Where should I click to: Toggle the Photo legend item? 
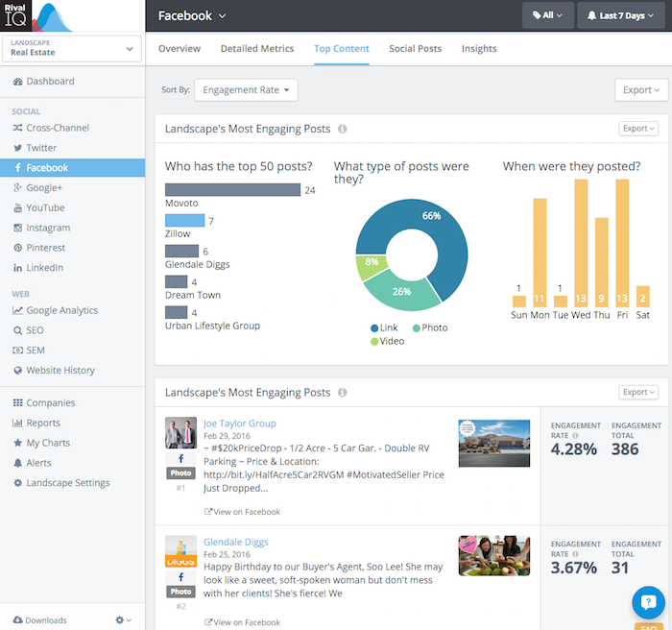[430, 328]
